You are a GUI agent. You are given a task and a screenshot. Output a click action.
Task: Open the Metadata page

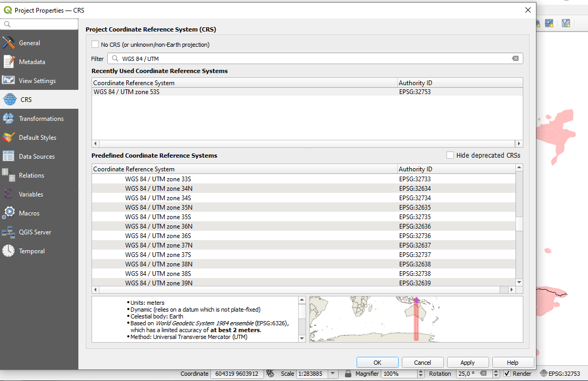pos(39,62)
